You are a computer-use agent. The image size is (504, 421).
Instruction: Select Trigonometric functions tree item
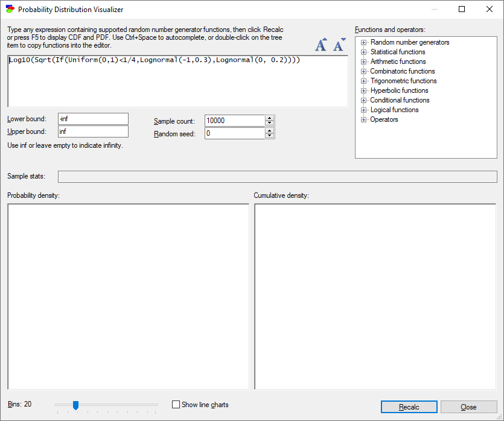[x=403, y=81]
